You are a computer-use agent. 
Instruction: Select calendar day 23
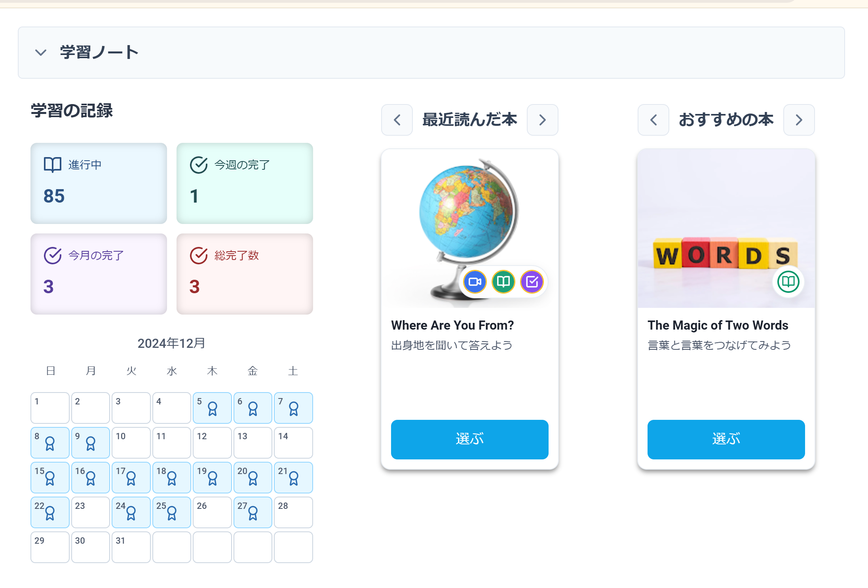[x=91, y=512]
